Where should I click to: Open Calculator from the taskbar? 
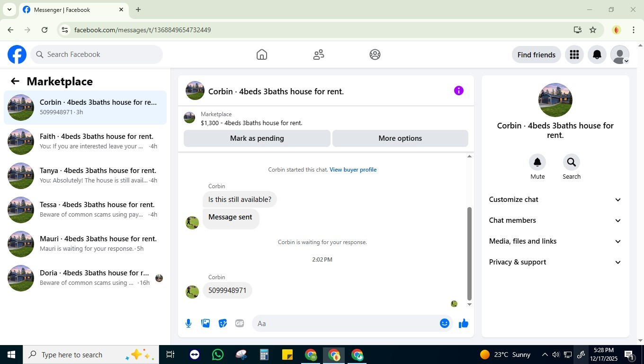pyautogui.click(x=264, y=355)
